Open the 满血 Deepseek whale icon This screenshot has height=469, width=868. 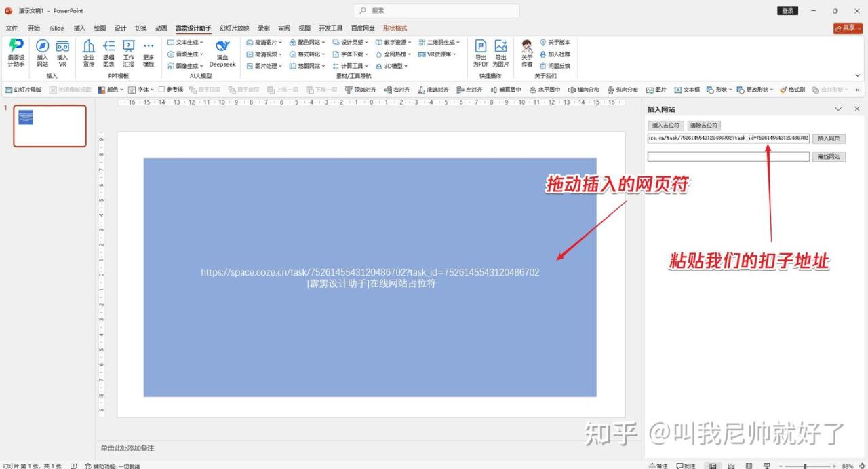pyautogui.click(x=222, y=47)
